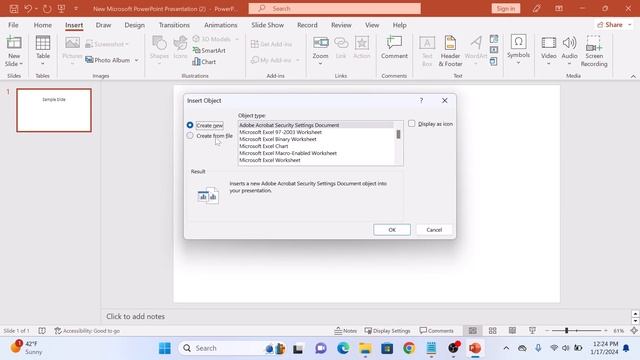Start slideshow from beginning icon in title bar
The height and width of the screenshot is (360, 640).
pos(62,9)
